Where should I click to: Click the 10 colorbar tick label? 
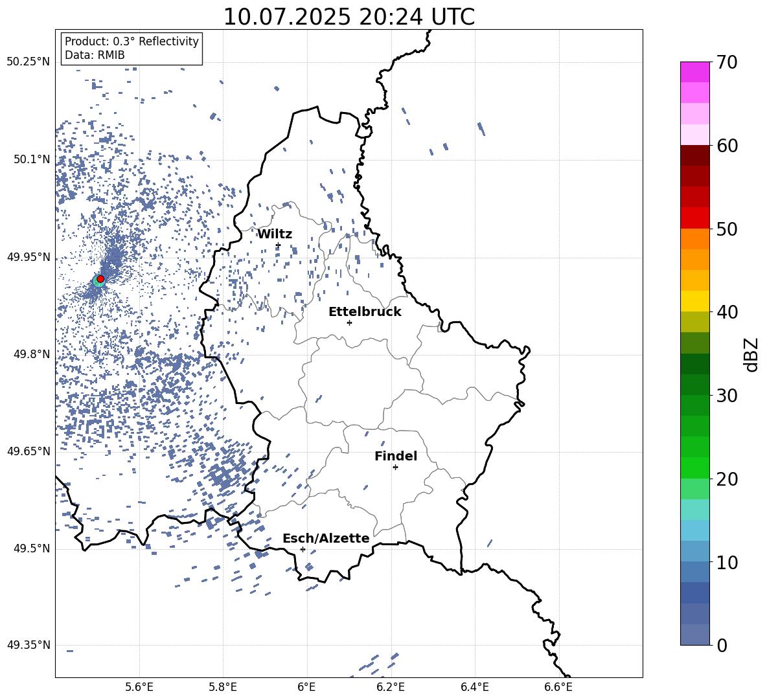[x=727, y=562]
